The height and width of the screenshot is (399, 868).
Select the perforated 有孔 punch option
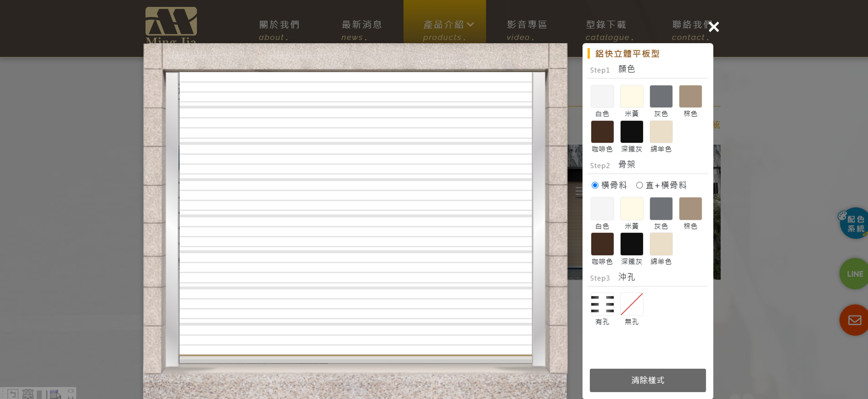602,305
